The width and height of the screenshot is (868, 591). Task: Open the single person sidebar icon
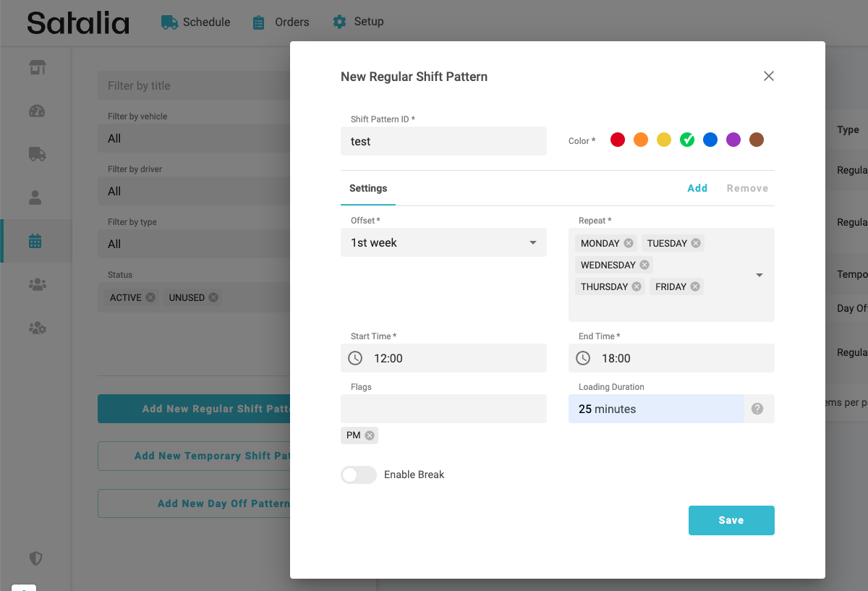36,197
